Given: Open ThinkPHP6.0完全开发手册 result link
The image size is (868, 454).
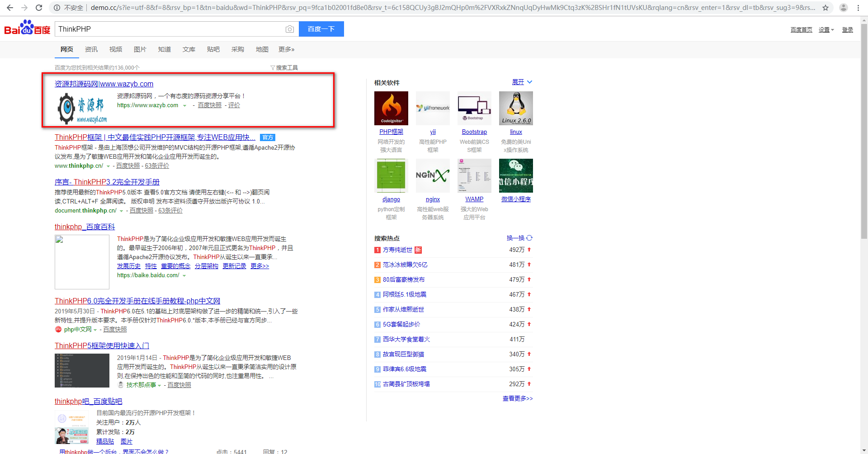Looking at the screenshot, I should [x=137, y=301].
